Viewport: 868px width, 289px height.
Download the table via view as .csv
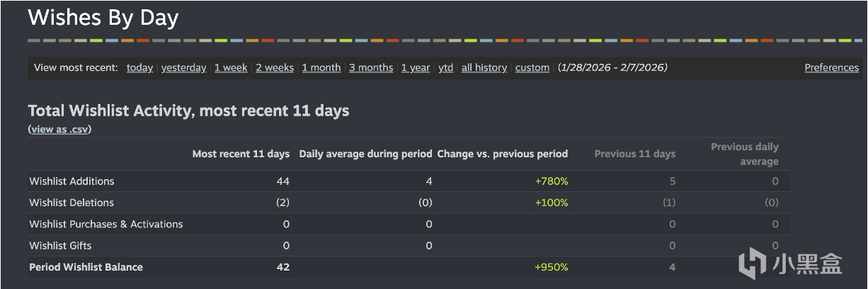(60, 129)
